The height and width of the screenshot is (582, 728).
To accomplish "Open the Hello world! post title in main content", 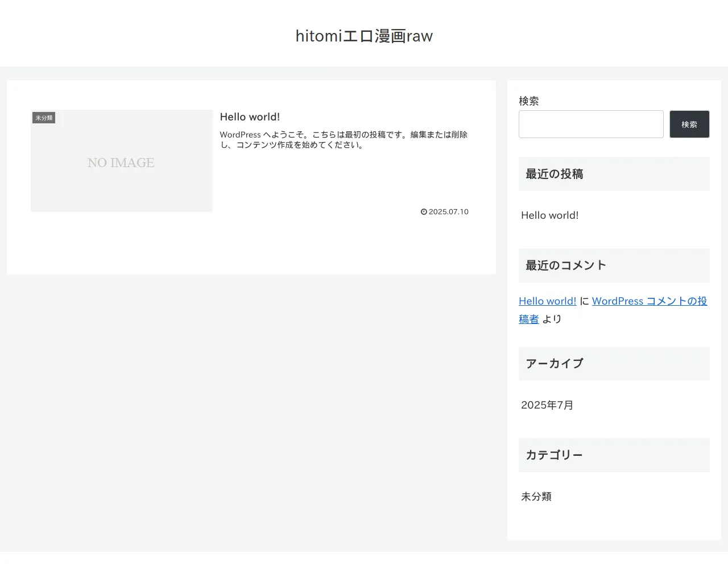I will 250,117.
